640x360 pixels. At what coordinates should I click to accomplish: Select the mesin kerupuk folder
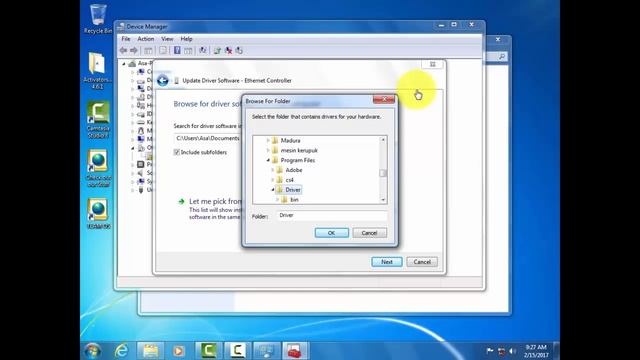[299, 150]
